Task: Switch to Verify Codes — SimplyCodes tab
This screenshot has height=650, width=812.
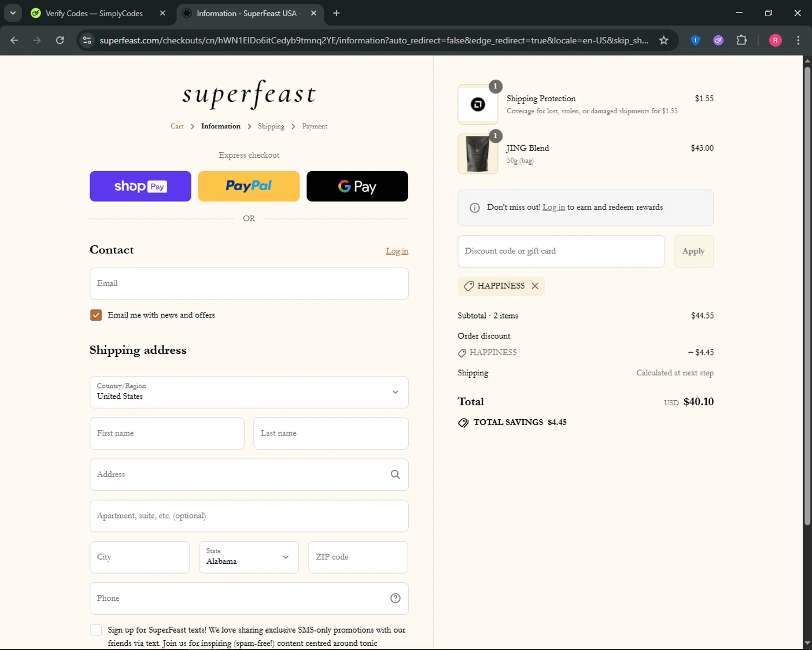Action: [94, 13]
